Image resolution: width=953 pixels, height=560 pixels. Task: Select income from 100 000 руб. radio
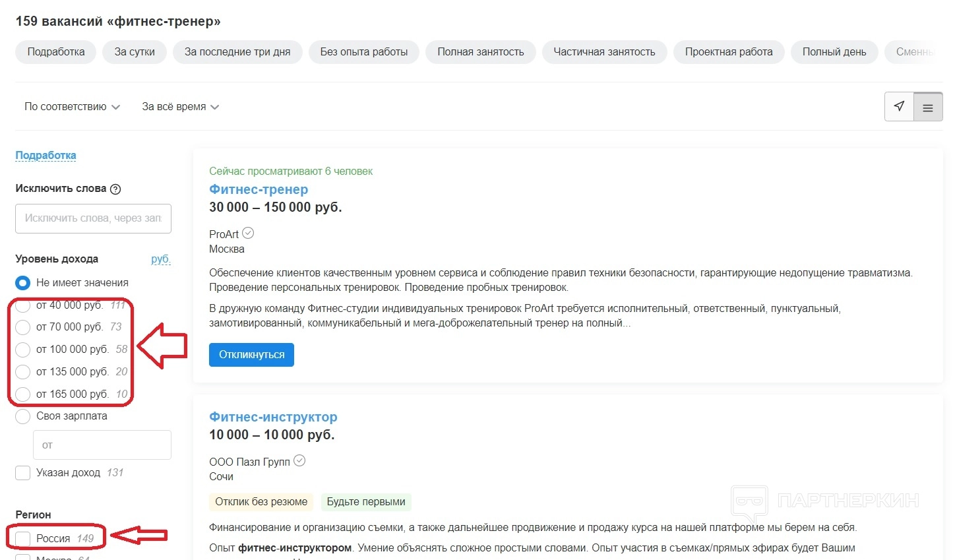point(23,350)
